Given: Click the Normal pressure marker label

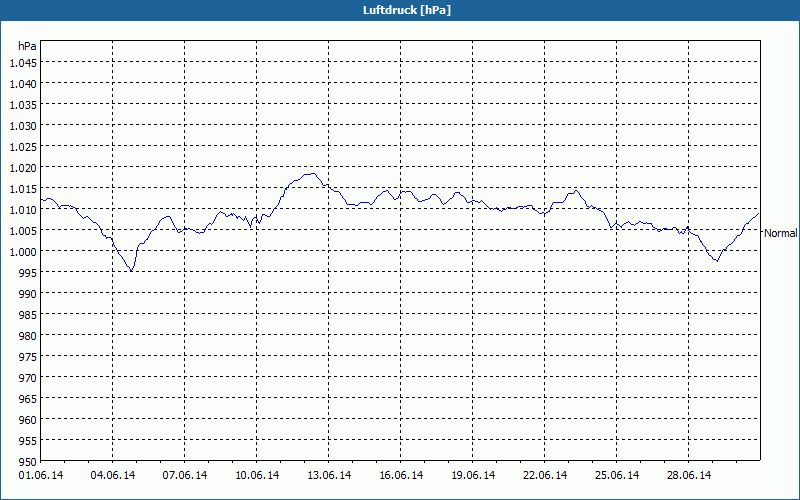Looking at the screenshot, I should tap(780, 233).
